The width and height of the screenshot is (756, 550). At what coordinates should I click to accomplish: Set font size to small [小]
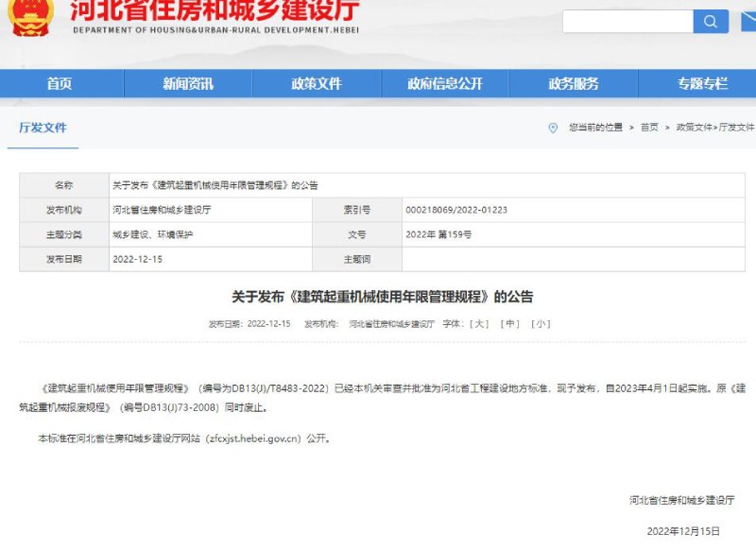(x=541, y=324)
